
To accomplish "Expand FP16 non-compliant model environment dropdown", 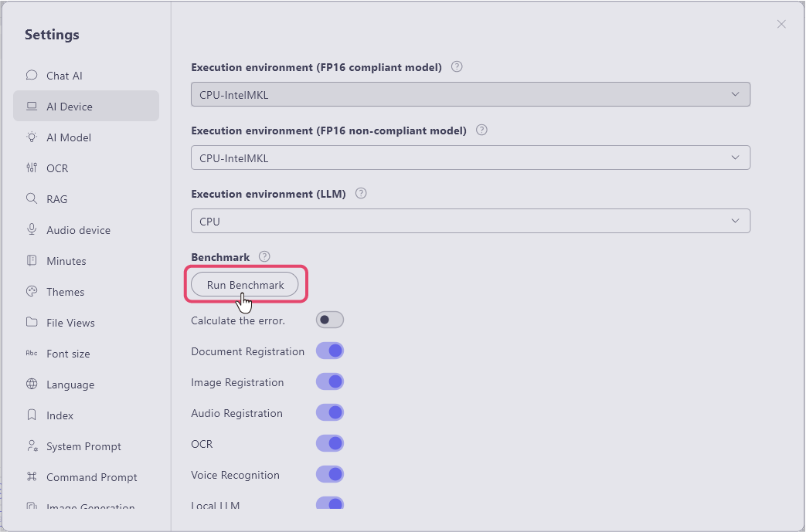I will [470, 158].
